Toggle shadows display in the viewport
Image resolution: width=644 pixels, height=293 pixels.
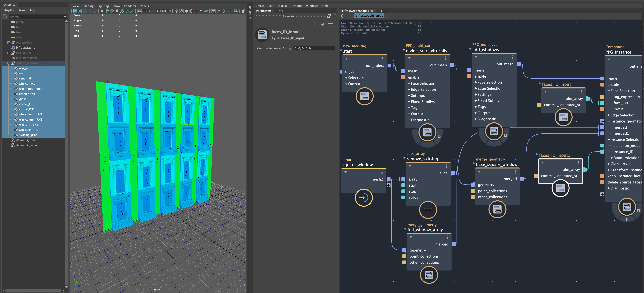(x=205, y=11)
